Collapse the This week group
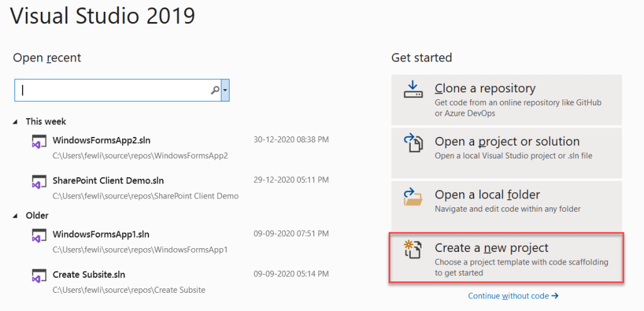 coord(16,122)
